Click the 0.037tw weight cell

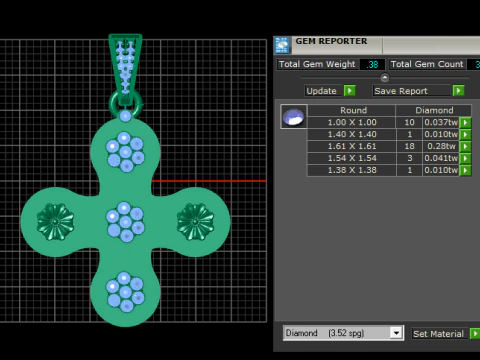(x=441, y=122)
